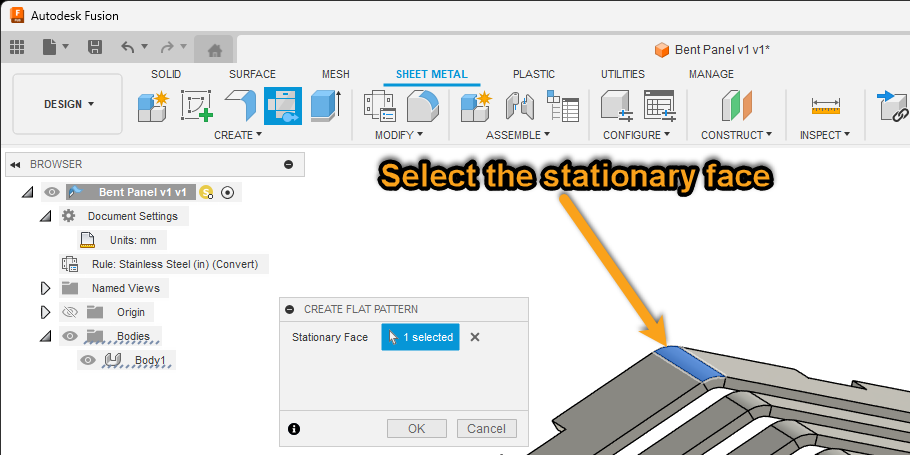Open the INSPECT dropdown menu

pyautogui.click(x=825, y=135)
